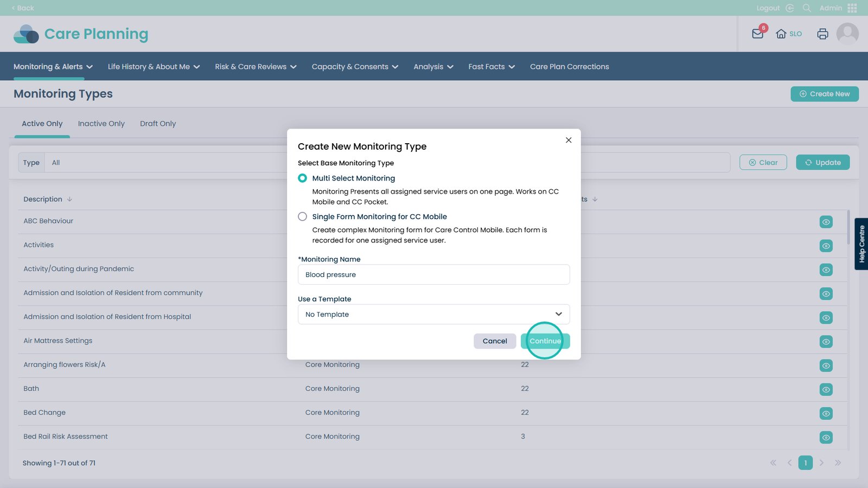This screenshot has height=488, width=868.
Task: Click the Cancel button in dialog
Action: 494,341
